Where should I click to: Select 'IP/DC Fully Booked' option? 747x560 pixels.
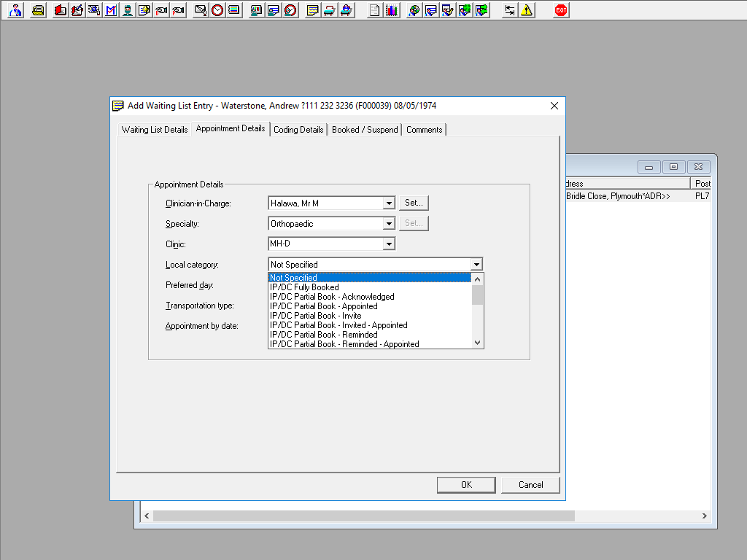370,287
